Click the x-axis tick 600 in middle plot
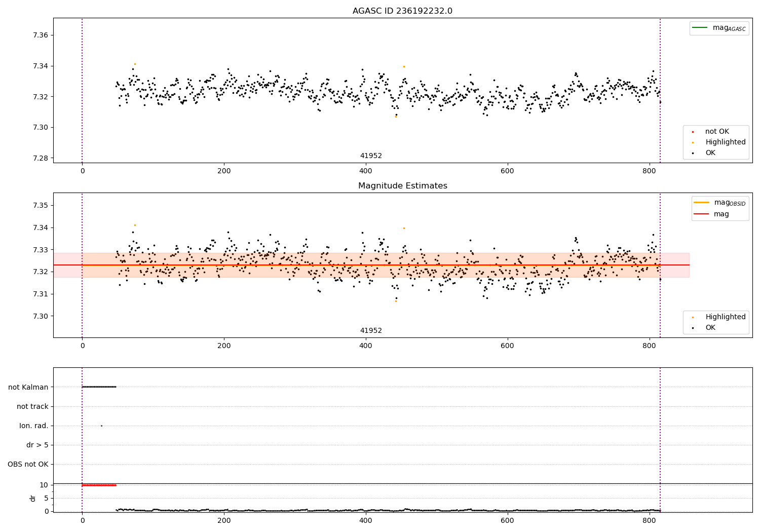Image resolution: width=760 pixels, height=532 pixels. 507,346
